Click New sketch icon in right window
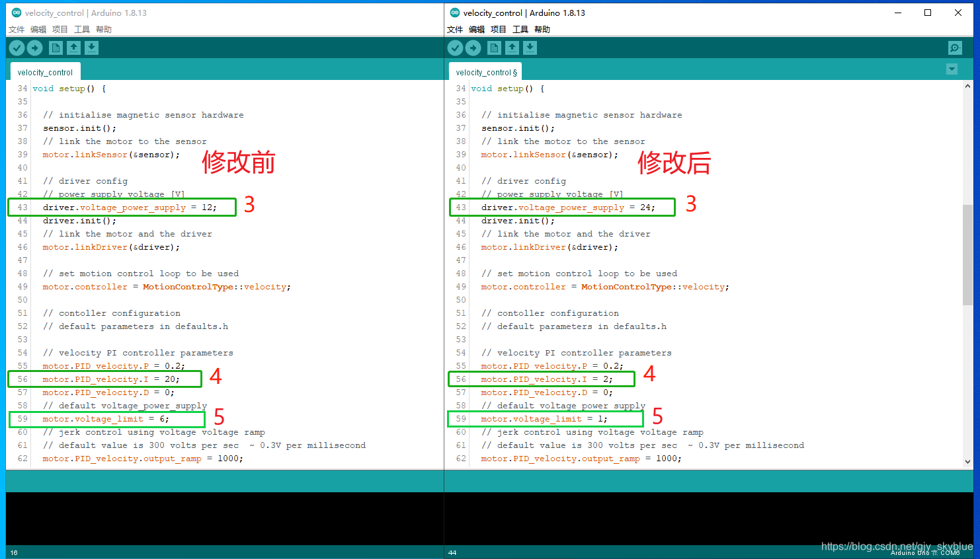The image size is (980, 559). (x=495, y=48)
